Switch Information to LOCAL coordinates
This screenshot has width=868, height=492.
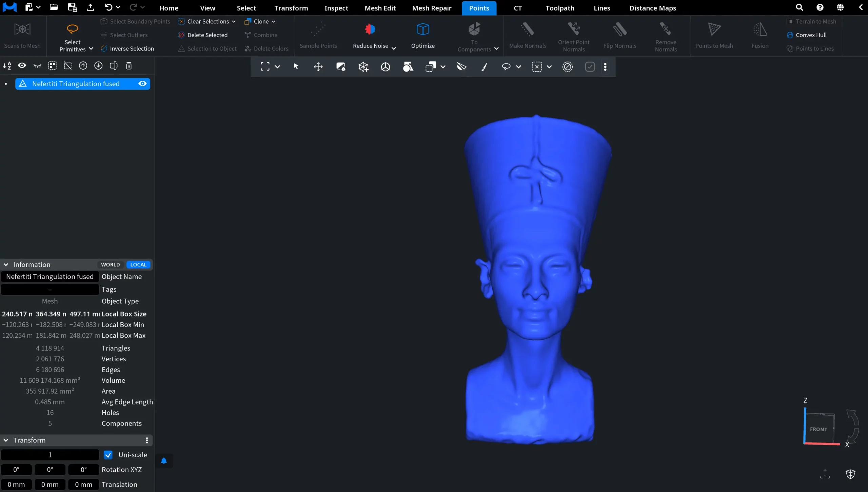[x=138, y=265]
